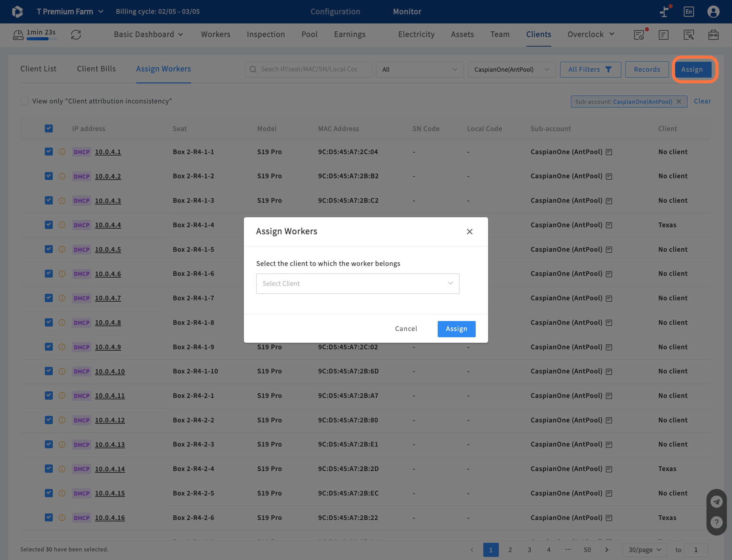Expand the Basic Dashboard menu
The image size is (732, 560).
(148, 34)
